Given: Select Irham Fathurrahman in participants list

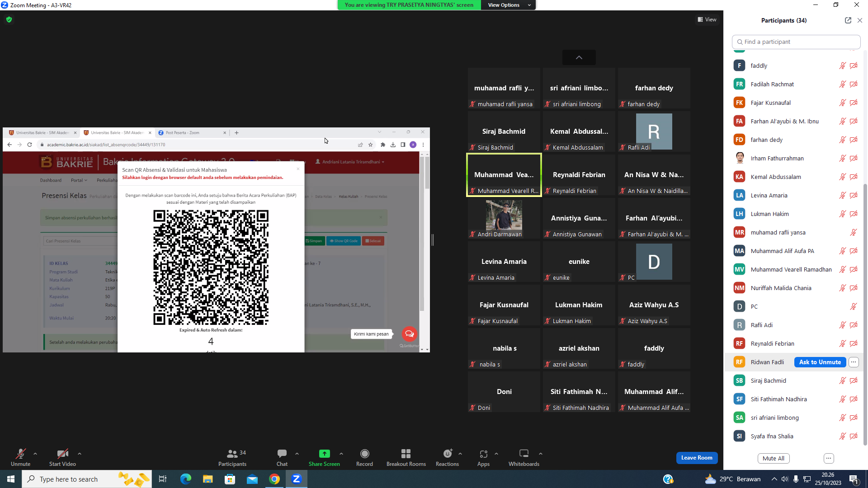Looking at the screenshot, I should (x=794, y=158).
